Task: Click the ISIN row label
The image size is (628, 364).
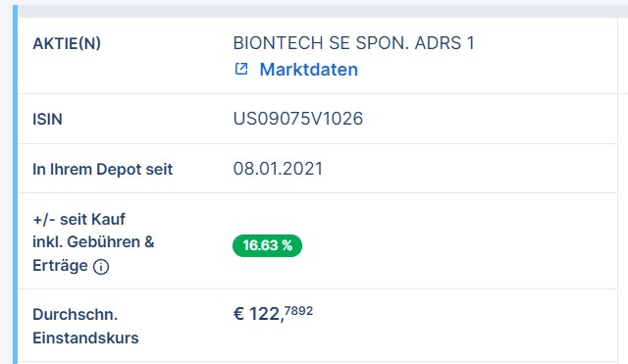Action: pyautogui.click(x=47, y=120)
